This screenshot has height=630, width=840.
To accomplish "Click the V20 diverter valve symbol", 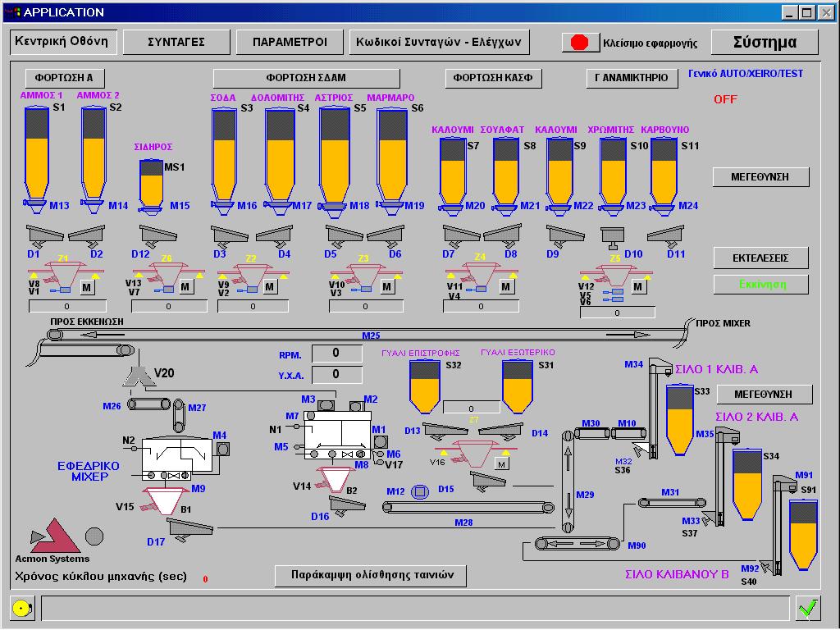I will point(139,374).
